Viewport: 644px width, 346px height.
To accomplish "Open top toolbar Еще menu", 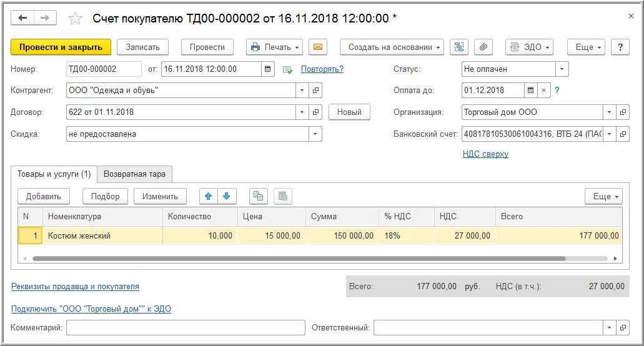I will (x=587, y=47).
